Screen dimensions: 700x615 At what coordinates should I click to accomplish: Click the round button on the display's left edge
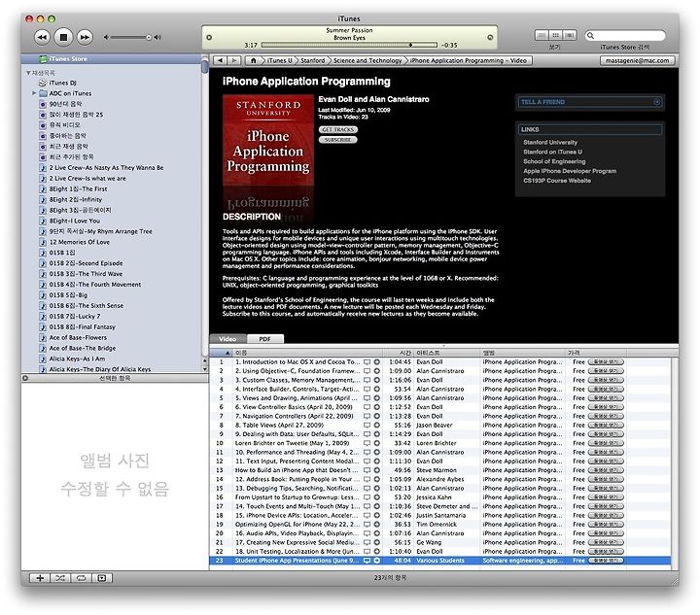209,38
